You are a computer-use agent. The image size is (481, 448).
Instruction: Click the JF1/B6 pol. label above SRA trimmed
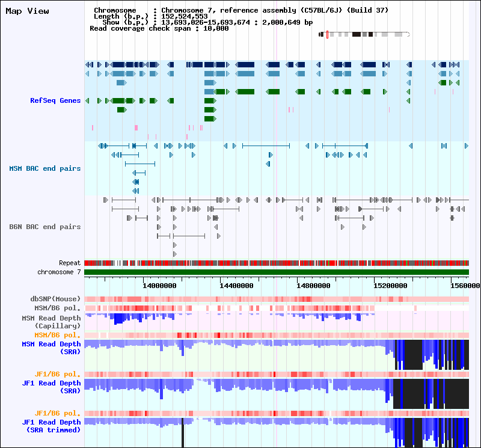click(x=57, y=413)
